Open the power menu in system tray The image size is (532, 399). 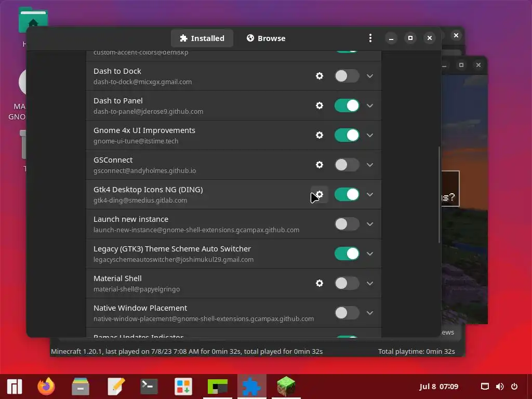tap(514, 387)
